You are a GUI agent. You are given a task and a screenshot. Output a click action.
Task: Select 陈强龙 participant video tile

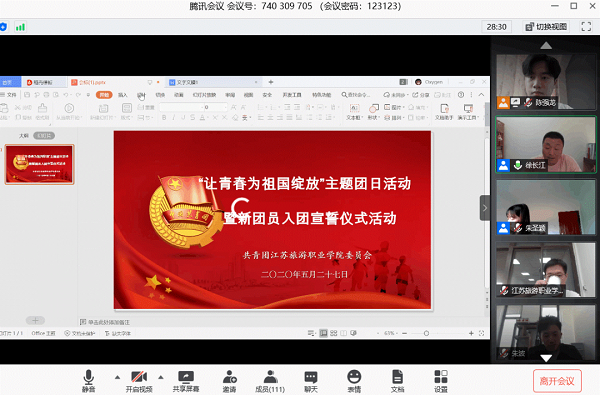pyautogui.click(x=546, y=82)
